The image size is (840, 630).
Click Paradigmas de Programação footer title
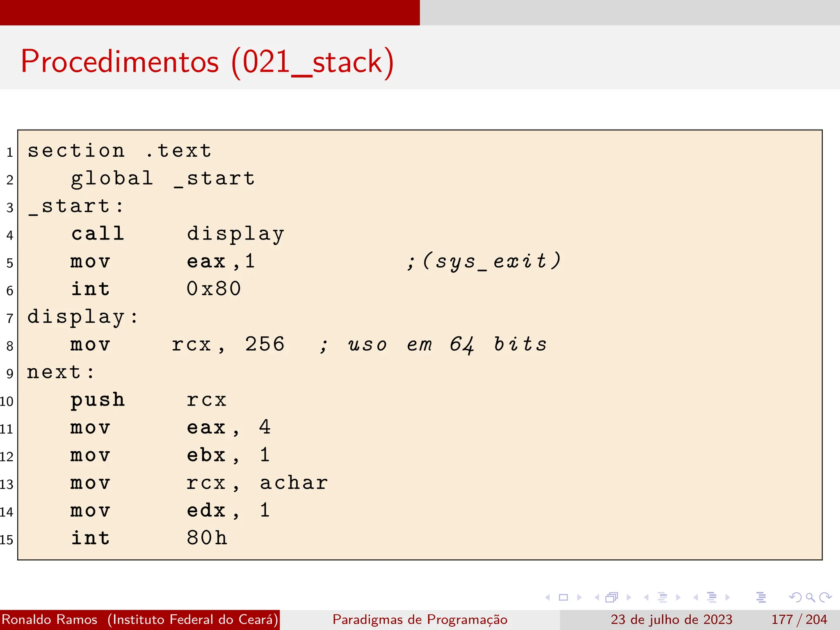tap(420, 619)
